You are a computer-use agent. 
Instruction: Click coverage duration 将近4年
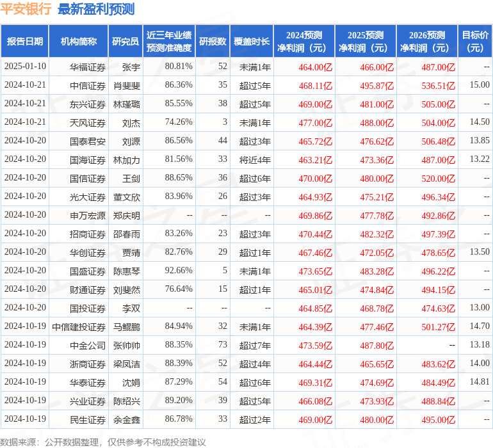click(x=255, y=160)
